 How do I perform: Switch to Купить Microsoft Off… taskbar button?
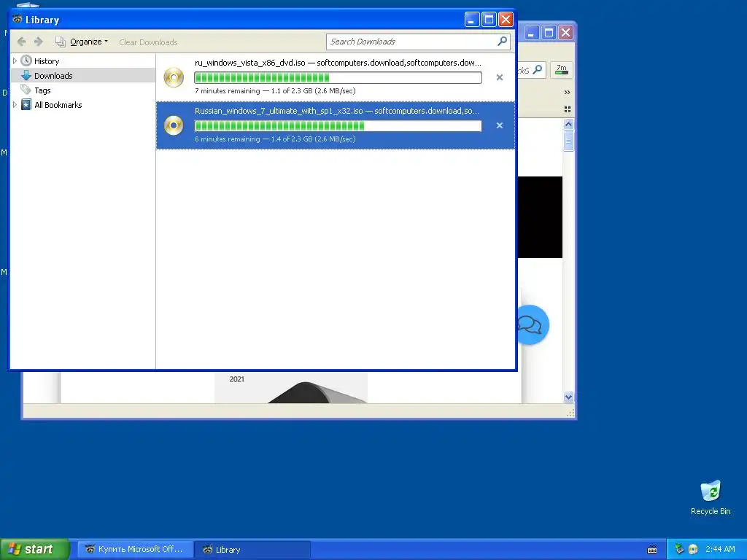pyautogui.click(x=135, y=549)
